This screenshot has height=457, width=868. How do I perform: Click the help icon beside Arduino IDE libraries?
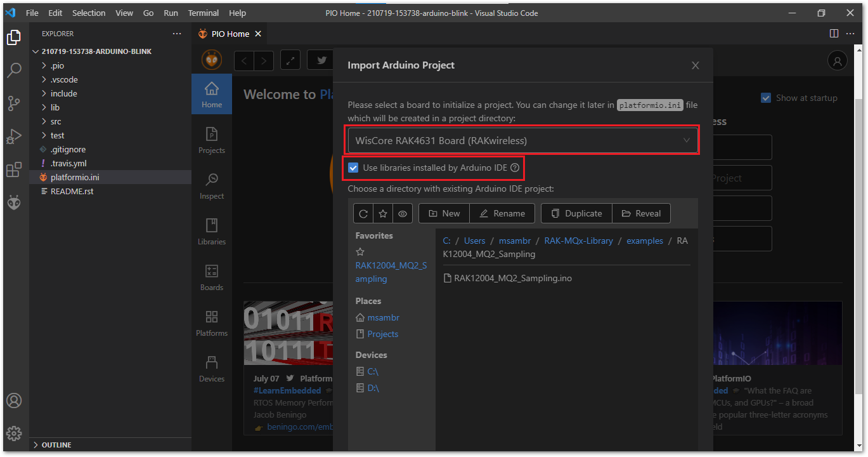(515, 168)
